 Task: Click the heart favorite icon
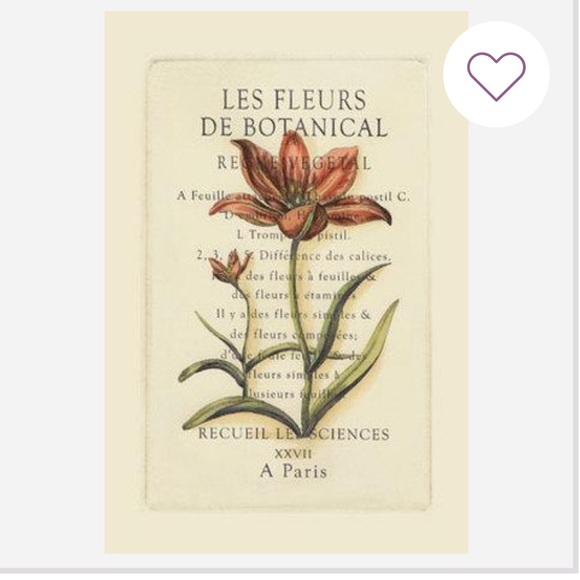[x=496, y=77]
